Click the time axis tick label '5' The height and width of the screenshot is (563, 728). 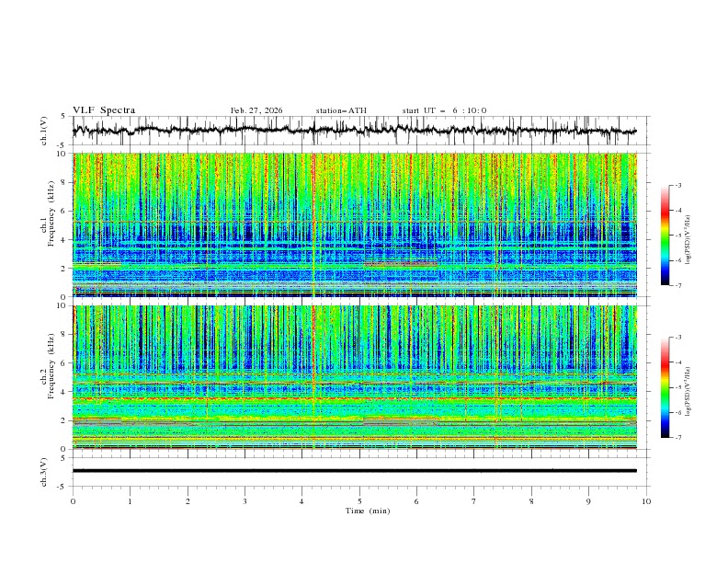pos(359,501)
